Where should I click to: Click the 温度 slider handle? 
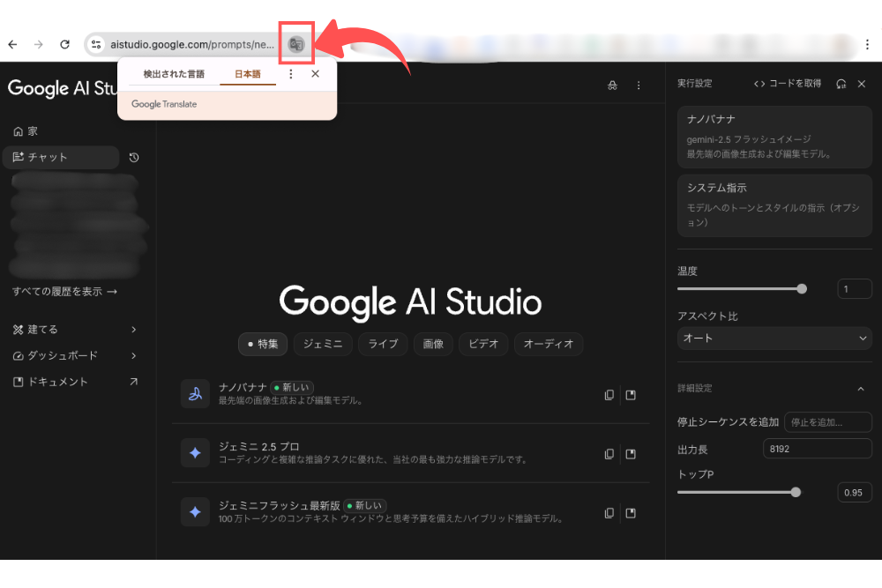click(x=802, y=288)
